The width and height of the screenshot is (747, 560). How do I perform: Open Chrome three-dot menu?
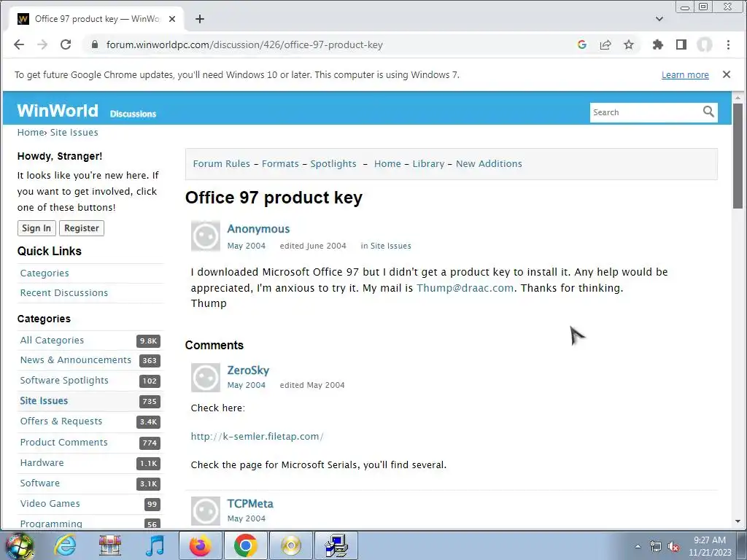(x=728, y=44)
